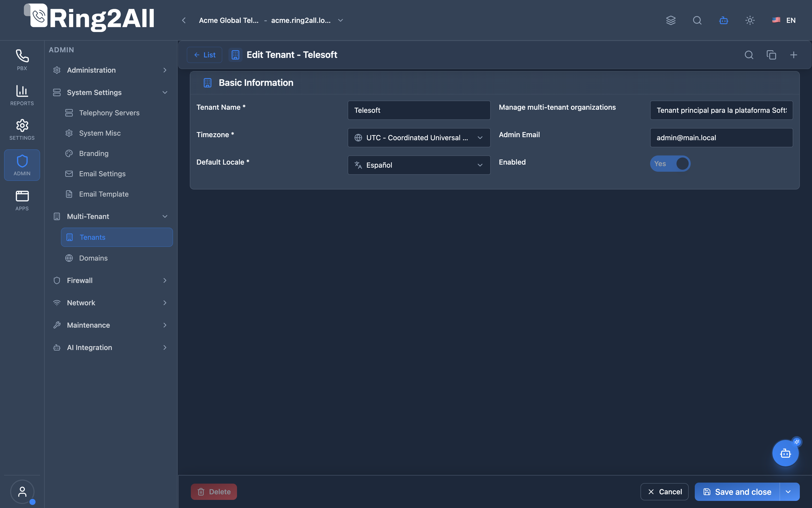The width and height of the screenshot is (812, 508).
Task: Open the Settings gear section
Action: 22,130
